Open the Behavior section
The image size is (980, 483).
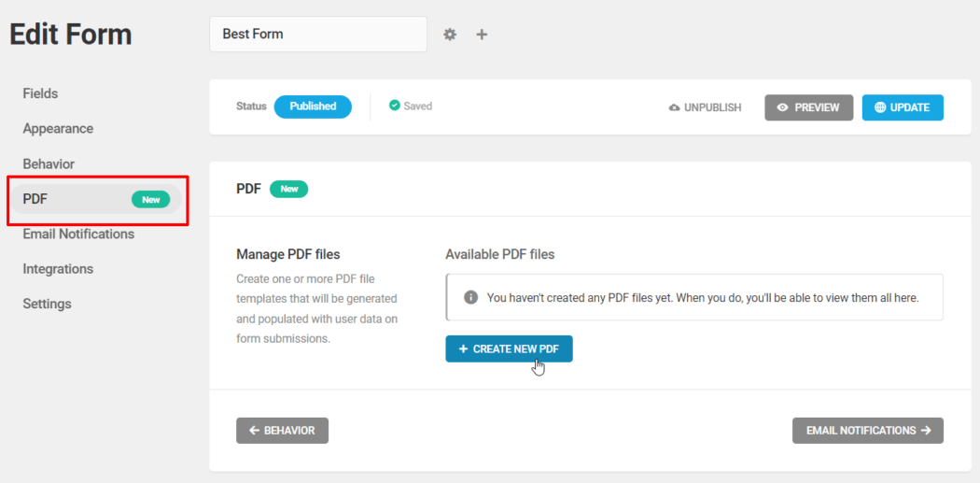[x=49, y=163]
